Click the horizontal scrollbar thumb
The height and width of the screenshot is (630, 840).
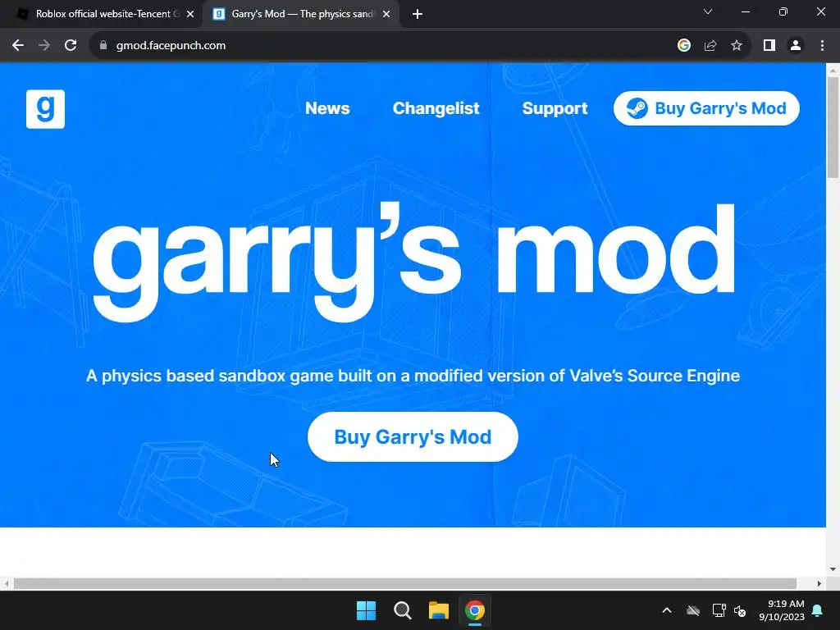(405, 583)
